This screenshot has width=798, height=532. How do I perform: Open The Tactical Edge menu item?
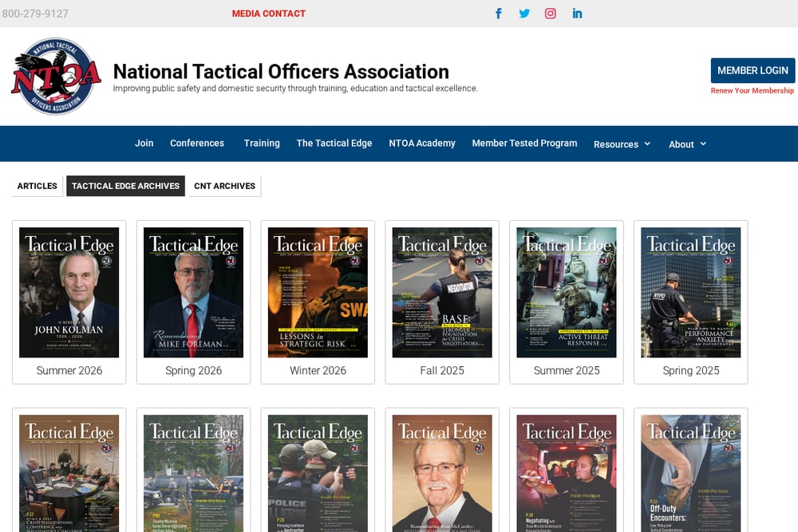(x=334, y=144)
